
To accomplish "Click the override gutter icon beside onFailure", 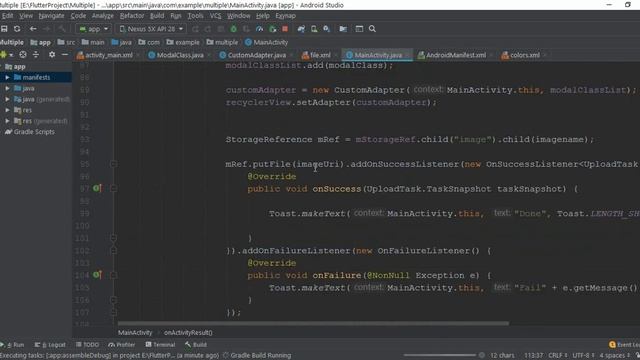I will click(x=97, y=275).
